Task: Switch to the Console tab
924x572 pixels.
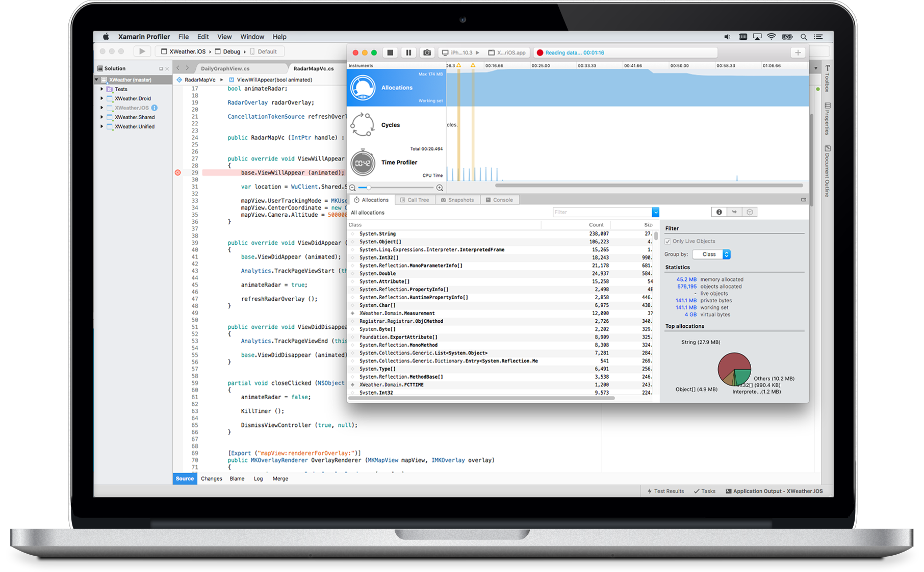Action: point(500,200)
